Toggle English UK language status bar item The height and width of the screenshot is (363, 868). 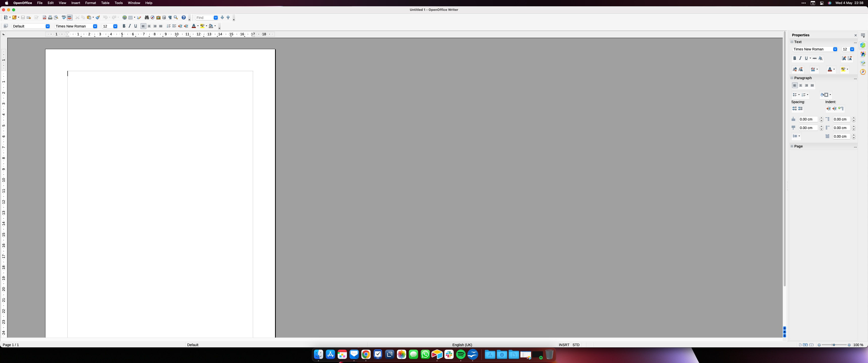click(x=462, y=345)
